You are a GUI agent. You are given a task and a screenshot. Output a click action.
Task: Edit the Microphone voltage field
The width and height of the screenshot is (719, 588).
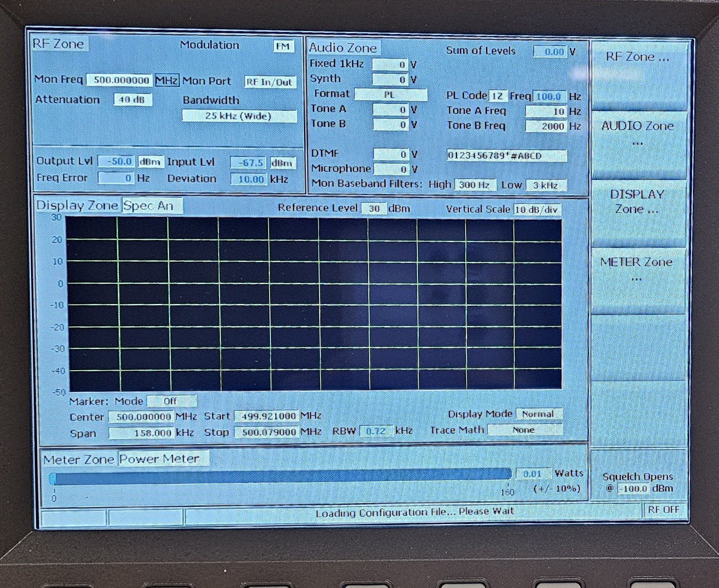[x=391, y=169]
